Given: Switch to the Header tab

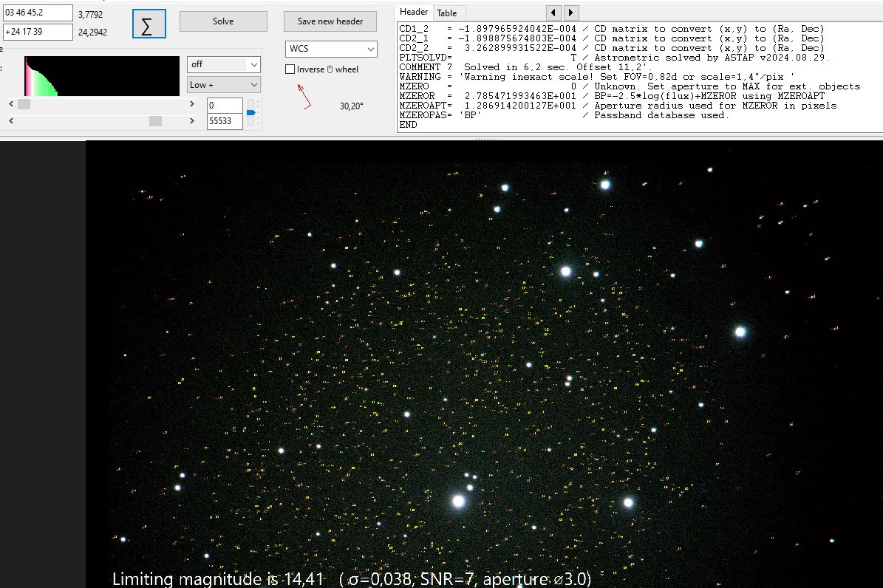Looking at the screenshot, I should point(414,12).
